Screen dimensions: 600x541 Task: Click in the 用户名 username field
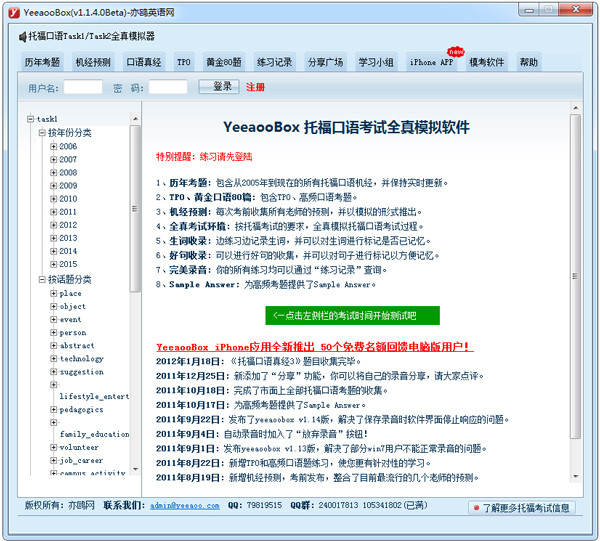(83, 88)
